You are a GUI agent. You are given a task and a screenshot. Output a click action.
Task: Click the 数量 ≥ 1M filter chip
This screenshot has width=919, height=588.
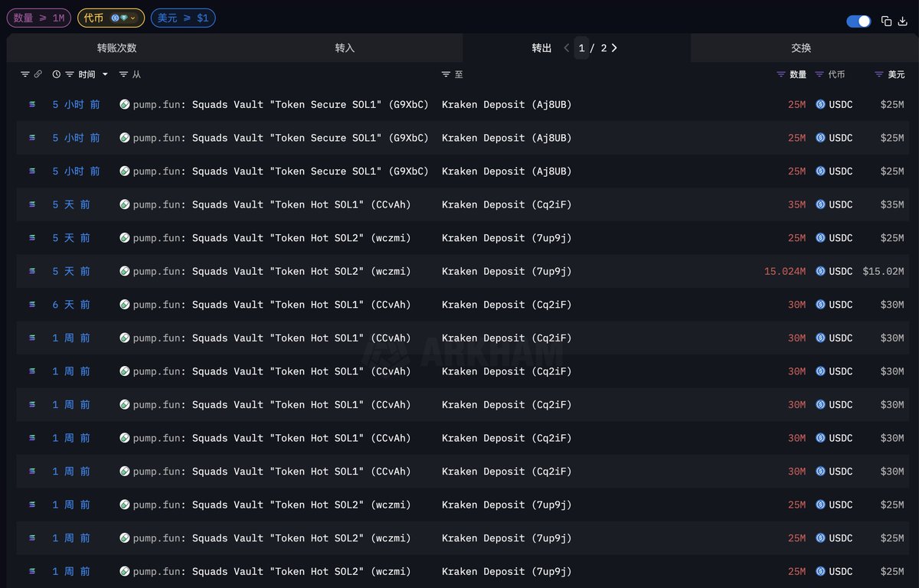click(x=38, y=18)
